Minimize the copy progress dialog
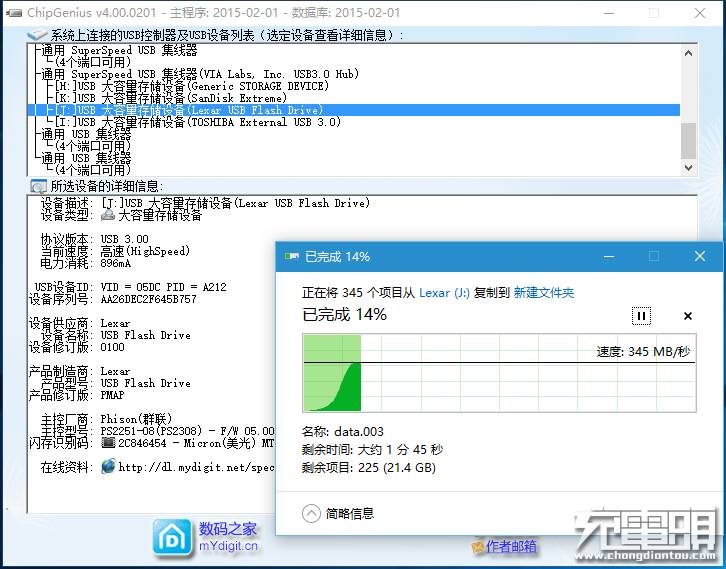Image resolution: width=726 pixels, height=569 pixels. 609,256
